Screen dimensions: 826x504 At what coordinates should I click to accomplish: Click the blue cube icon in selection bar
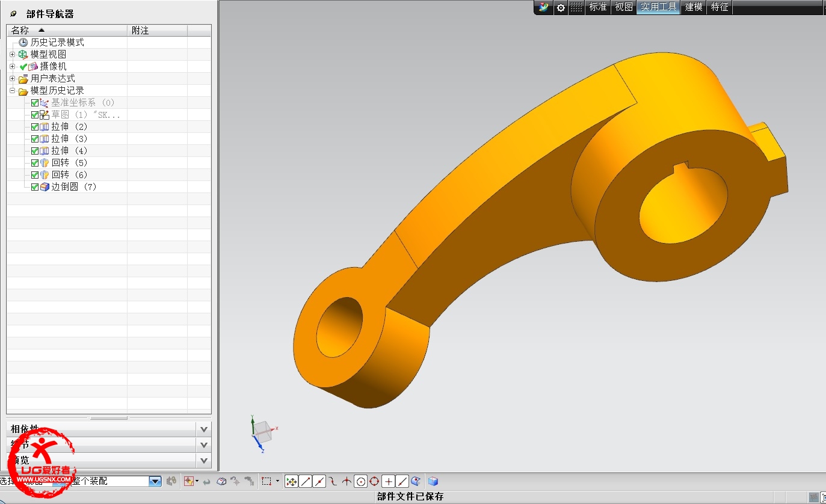tap(433, 481)
